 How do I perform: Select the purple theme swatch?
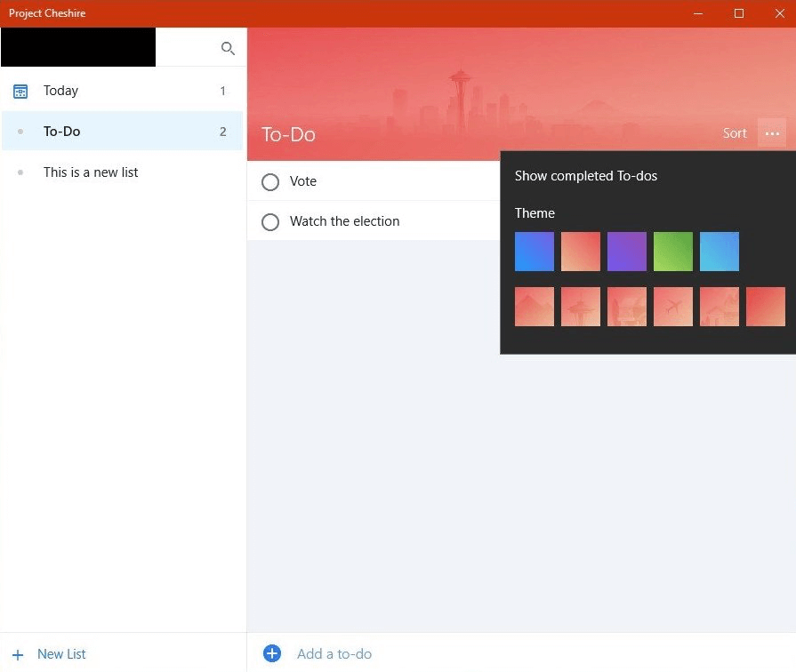point(627,251)
